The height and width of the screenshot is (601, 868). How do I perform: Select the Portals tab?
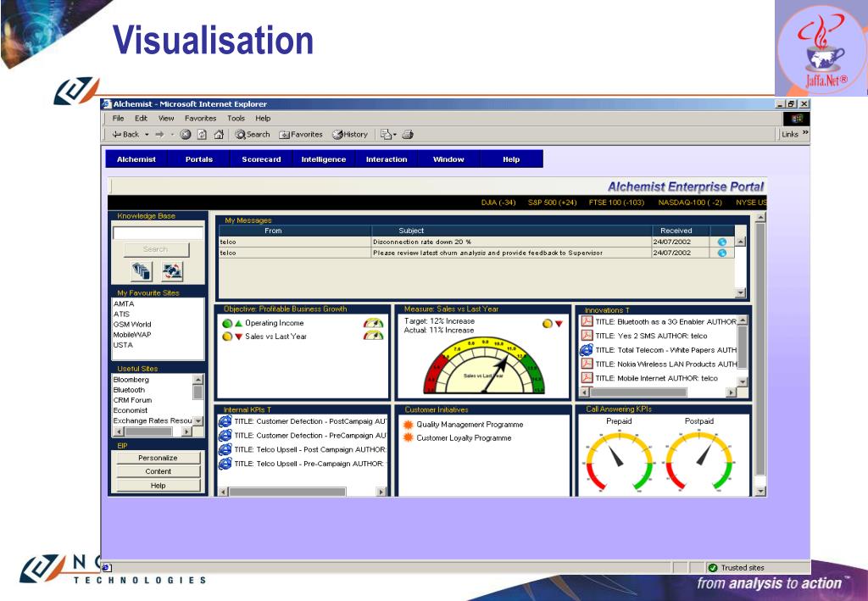tap(198, 159)
